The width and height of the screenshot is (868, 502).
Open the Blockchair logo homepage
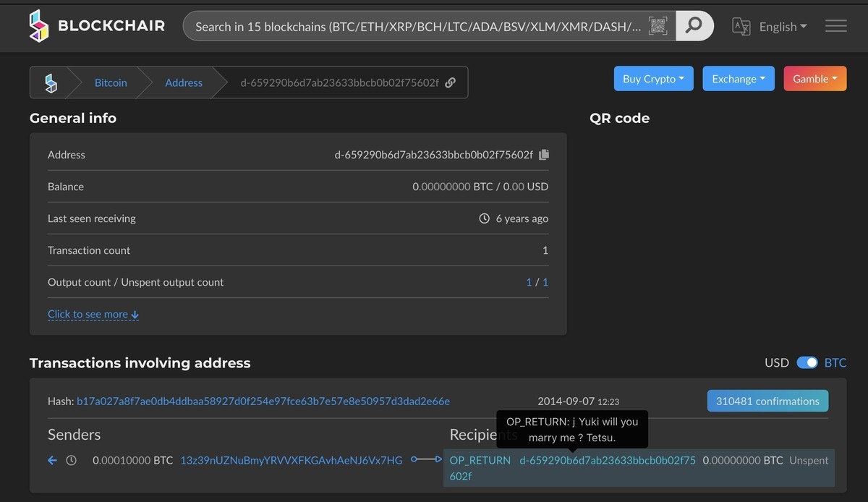[38, 26]
